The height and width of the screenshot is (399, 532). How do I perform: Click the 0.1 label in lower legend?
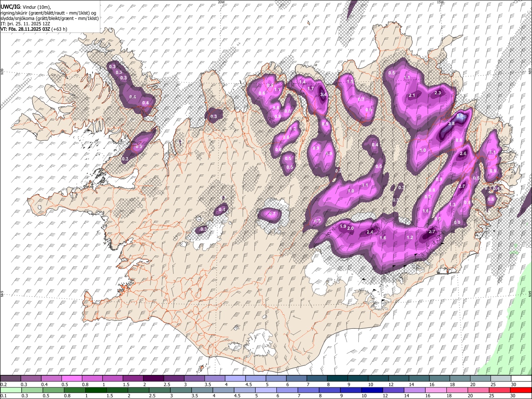(x=3, y=396)
